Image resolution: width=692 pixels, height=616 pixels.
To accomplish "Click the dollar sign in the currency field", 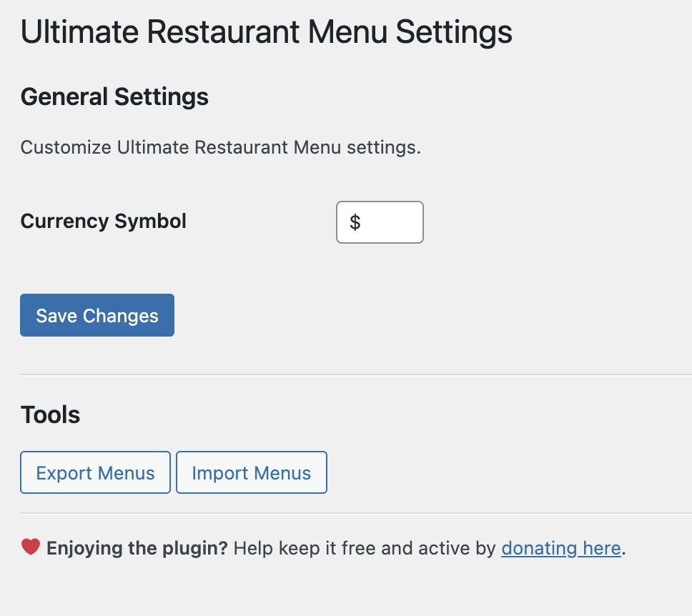I will click(355, 222).
